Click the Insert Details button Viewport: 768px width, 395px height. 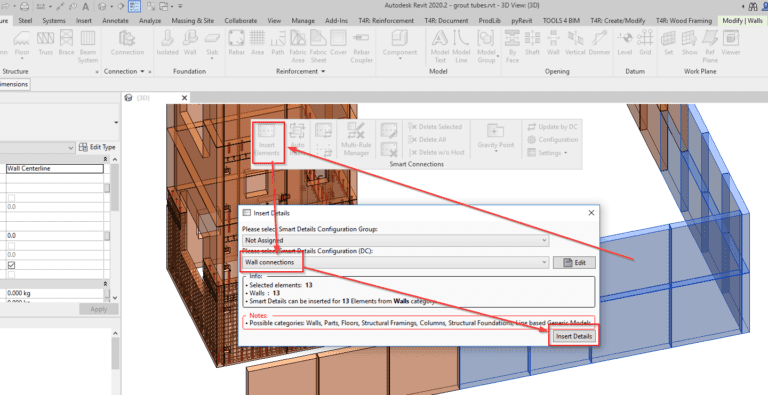tap(574, 336)
